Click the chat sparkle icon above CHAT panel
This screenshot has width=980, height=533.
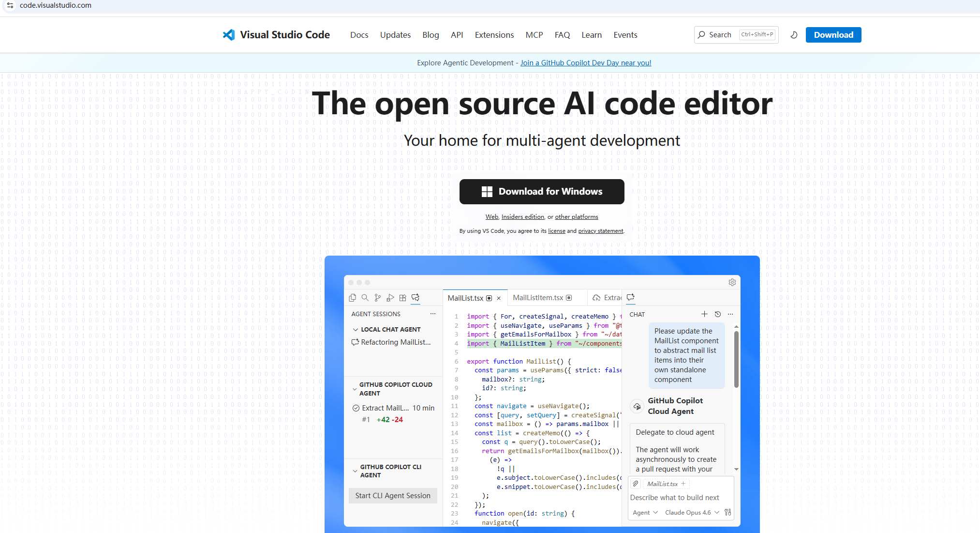coord(631,297)
